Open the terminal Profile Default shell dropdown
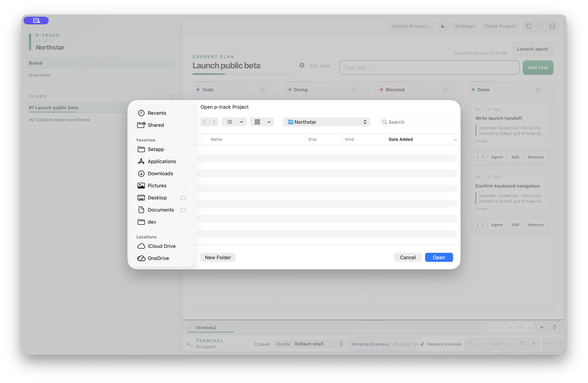This screenshot has height=383, width=588. click(x=309, y=344)
